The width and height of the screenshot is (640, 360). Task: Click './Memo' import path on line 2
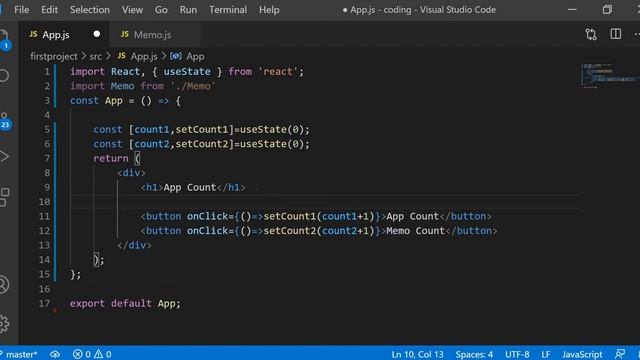click(x=193, y=86)
